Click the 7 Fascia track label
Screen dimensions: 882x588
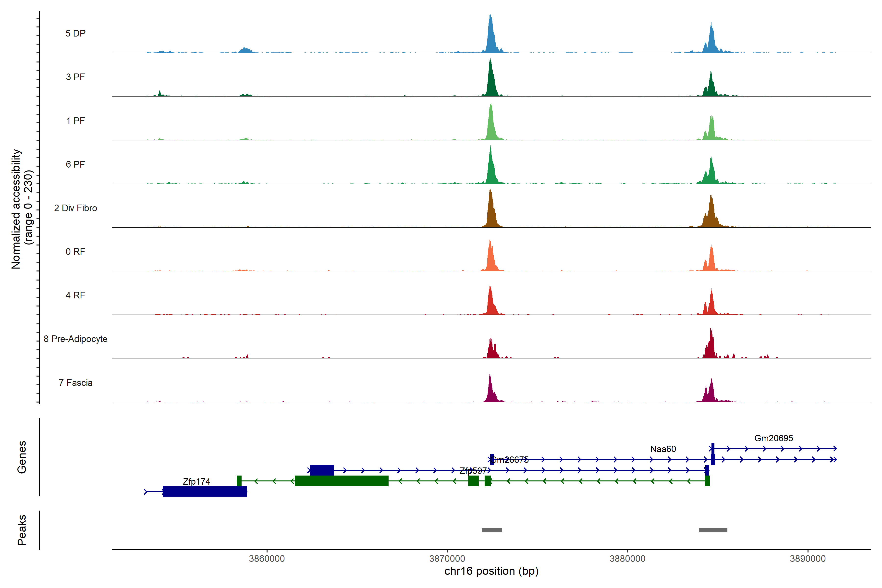[x=75, y=383]
